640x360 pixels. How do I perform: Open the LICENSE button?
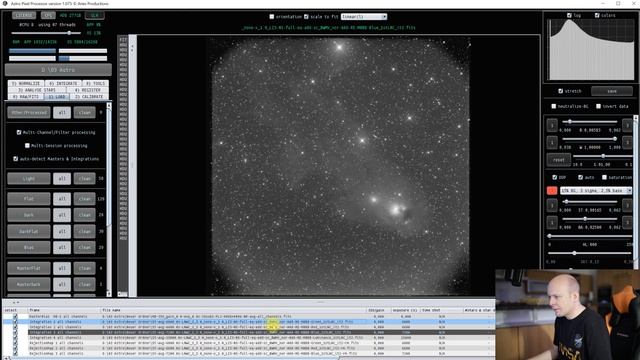[24, 16]
